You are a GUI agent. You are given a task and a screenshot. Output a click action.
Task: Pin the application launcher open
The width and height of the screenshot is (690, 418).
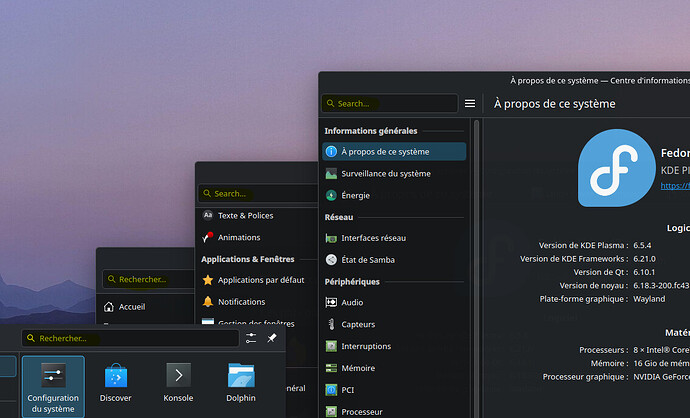[x=272, y=339]
